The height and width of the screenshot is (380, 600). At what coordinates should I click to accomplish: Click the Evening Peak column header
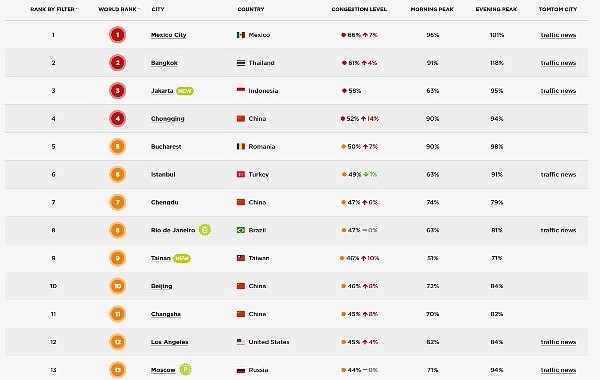(496, 9)
